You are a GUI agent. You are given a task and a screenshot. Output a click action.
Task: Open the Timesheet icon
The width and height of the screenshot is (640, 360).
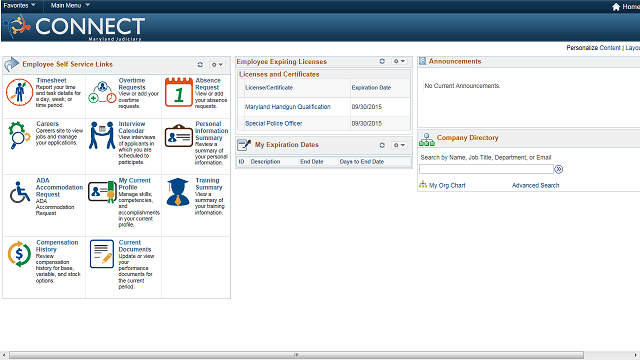click(19, 92)
